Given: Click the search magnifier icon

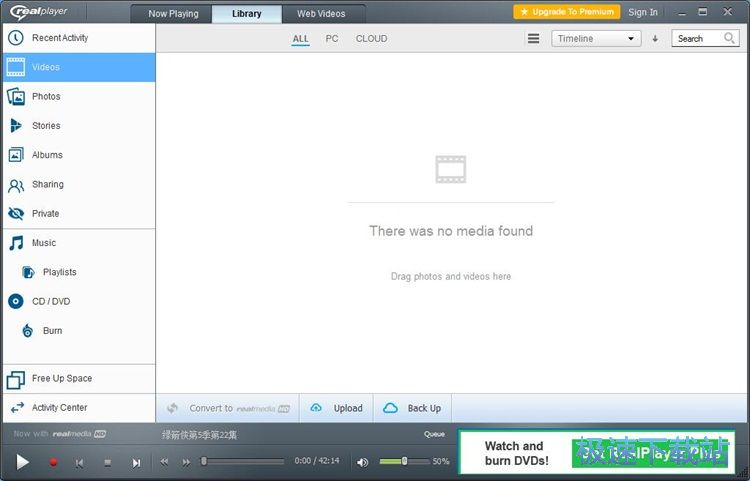Looking at the screenshot, I should click(730, 39).
